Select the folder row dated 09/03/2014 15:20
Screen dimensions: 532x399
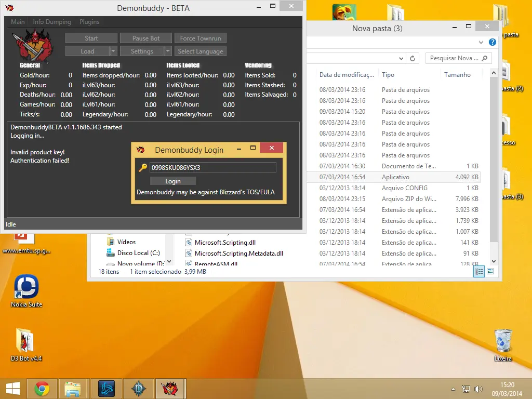pyautogui.click(x=394, y=112)
